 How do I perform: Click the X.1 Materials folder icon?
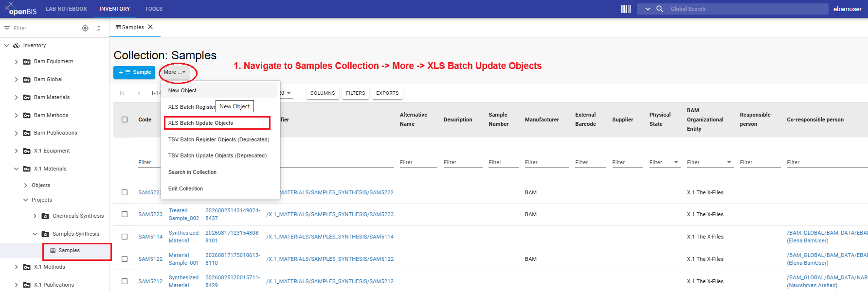point(27,169)
